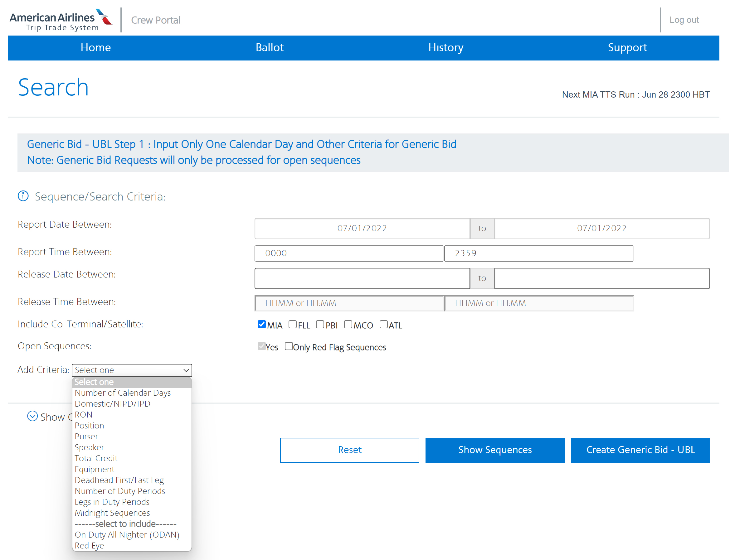Screen dimensions: 730x560
Task: Click the Reset button
Action: [x=349, y=450]
